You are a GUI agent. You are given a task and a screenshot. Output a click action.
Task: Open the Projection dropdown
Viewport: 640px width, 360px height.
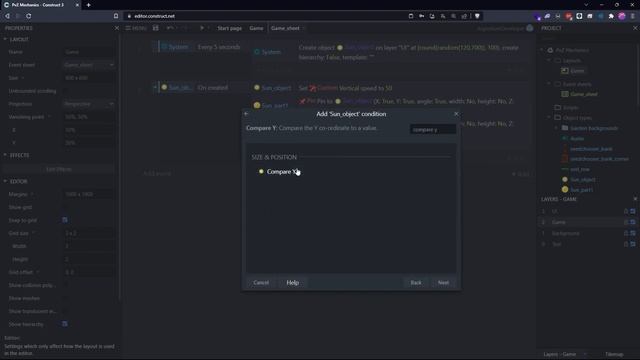89,104
